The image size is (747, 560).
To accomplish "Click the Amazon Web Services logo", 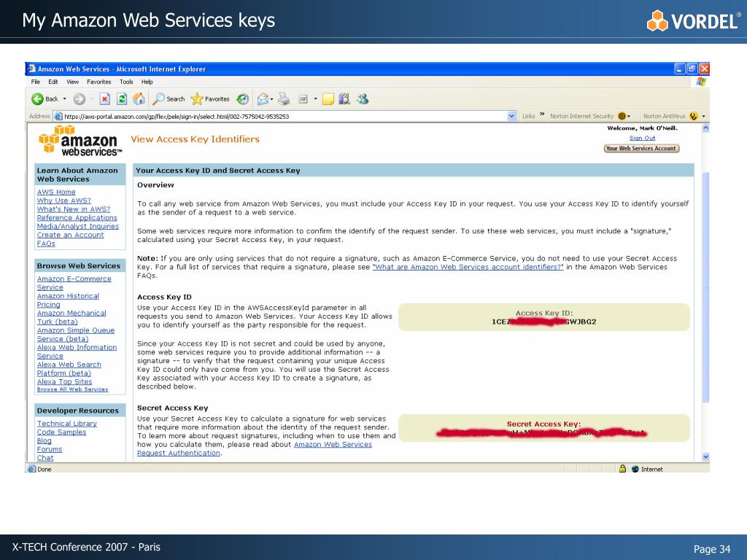I will (80, 141).
